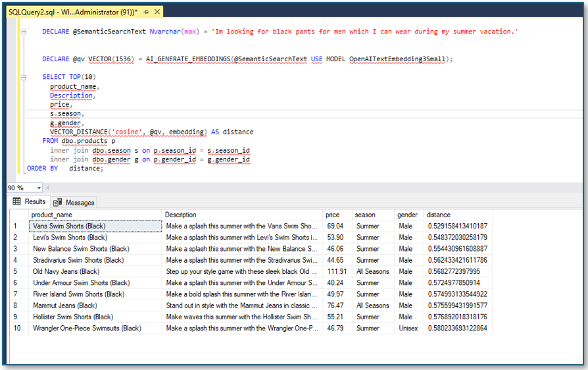This screenshot has height=370, width=588.
Task: Click description 'Make a bold splash' cell
Action: [x=242, y=294]
